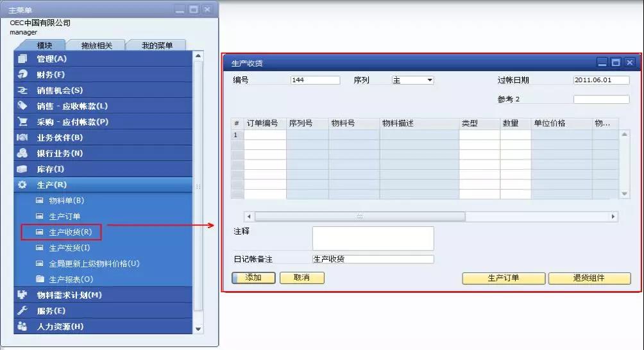This screenshot has height=350, width=644.
Task: Click the horizontal scrollbar under the table
Action: pos(359,217)
